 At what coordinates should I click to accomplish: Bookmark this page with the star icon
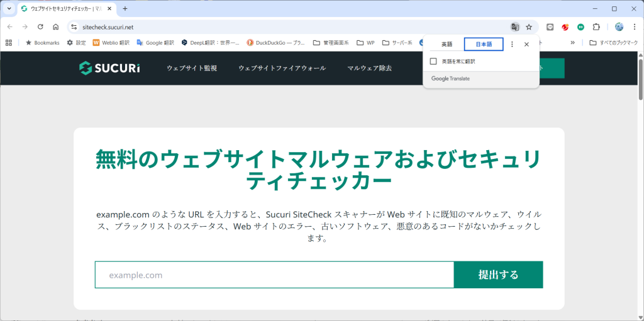pos(529,27)
